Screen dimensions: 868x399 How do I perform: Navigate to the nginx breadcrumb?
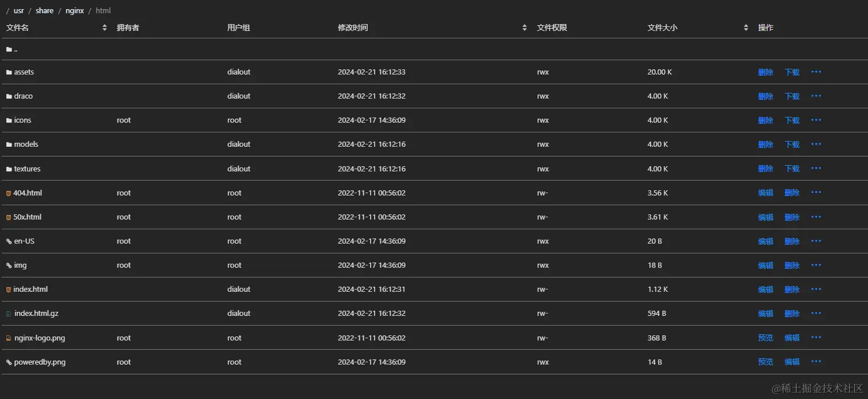(75, 10)
